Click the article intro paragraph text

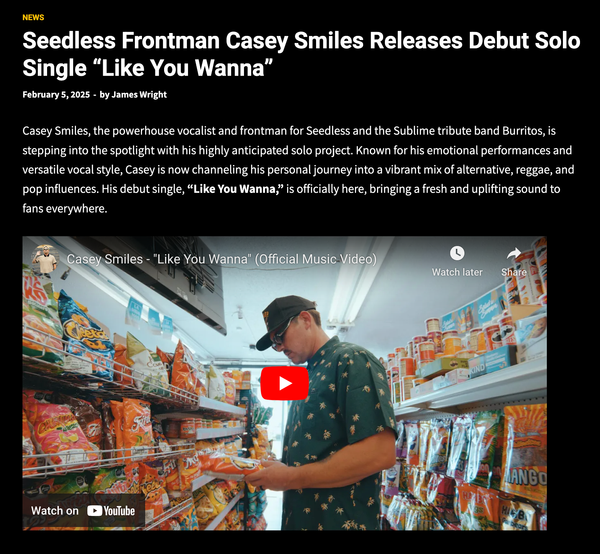pos(298,169)
